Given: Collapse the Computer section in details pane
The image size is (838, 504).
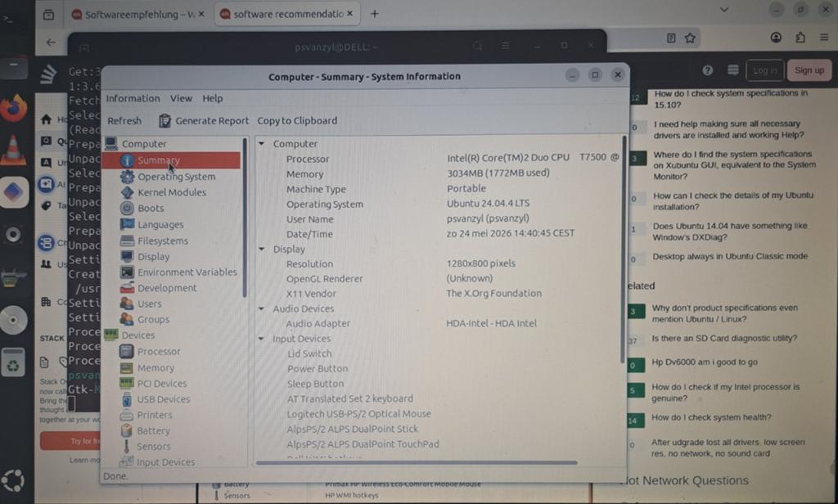Looking at the screenshot, I should (262, 144).
